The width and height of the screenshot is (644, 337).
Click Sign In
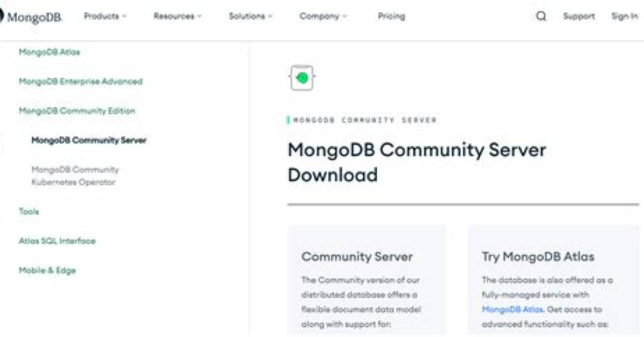[x=625, y=16]
